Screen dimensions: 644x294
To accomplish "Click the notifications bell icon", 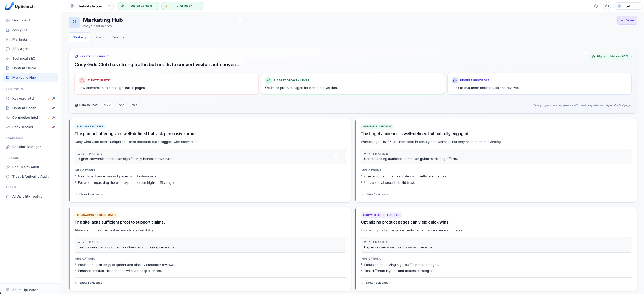I will point(596,6).
